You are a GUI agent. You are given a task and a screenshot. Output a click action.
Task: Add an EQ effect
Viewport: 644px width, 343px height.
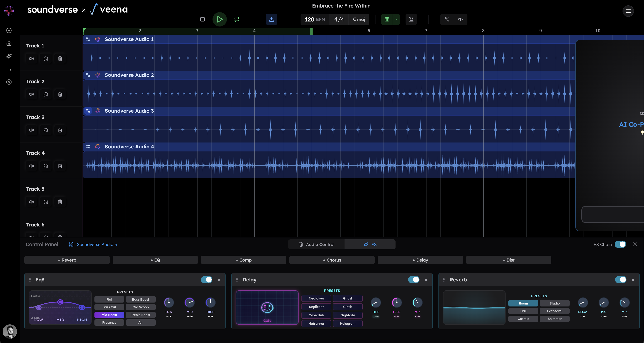[x=155, y=260]
